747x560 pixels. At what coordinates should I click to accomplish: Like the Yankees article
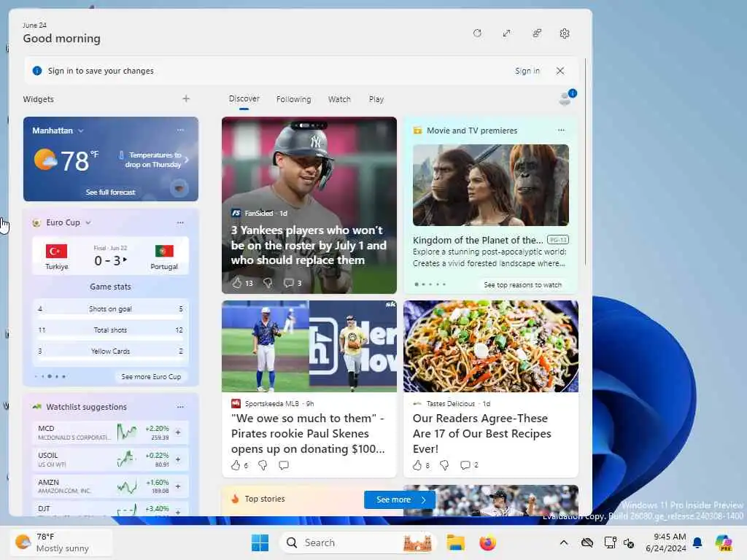pyautogui.click(x=237, y=283)
